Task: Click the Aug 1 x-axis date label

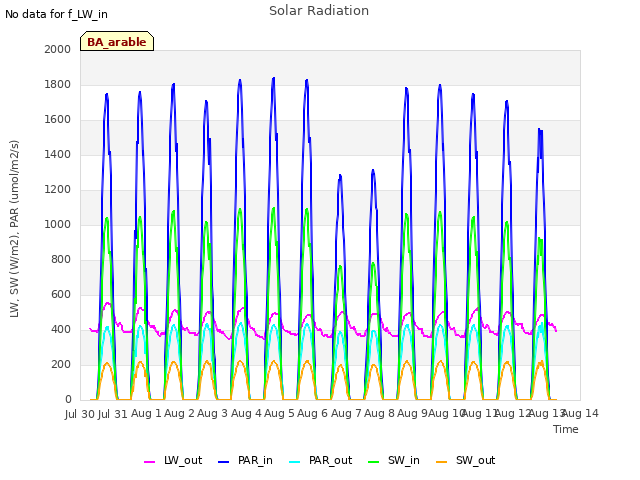Action: (x=147, y=414)
